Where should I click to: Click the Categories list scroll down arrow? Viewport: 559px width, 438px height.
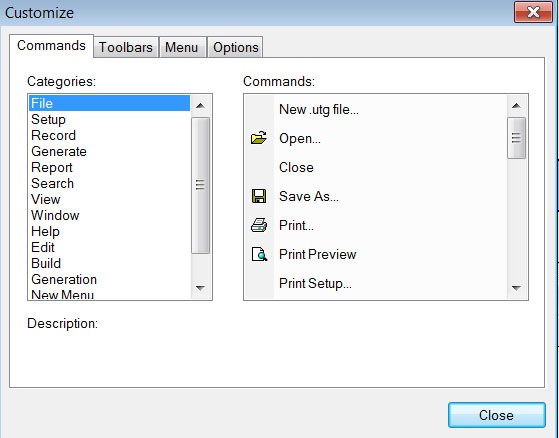[200, 288]
